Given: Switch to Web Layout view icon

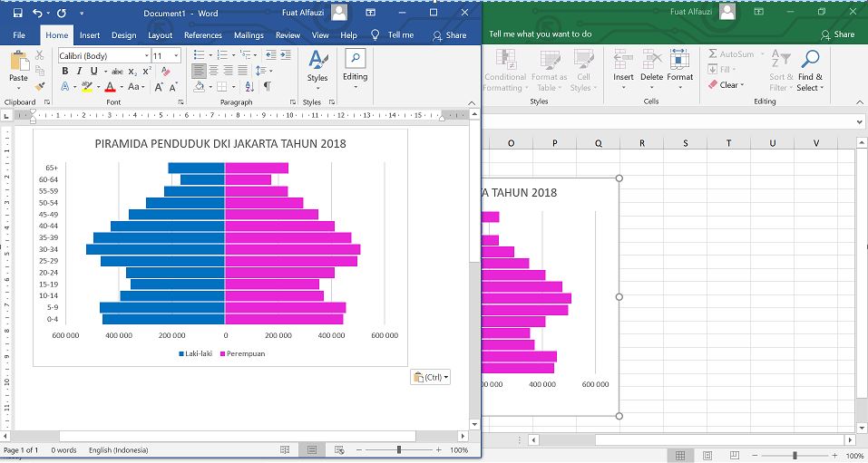Looking at the screenshot, I should point(340,449).
